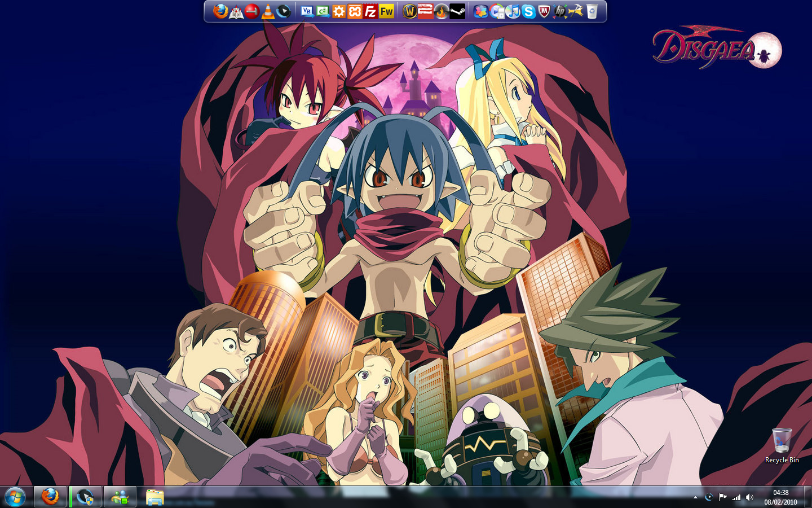Launch FileZilla from the dock
812x508 pixels.
pyautogui.click(x=370, y=11)
